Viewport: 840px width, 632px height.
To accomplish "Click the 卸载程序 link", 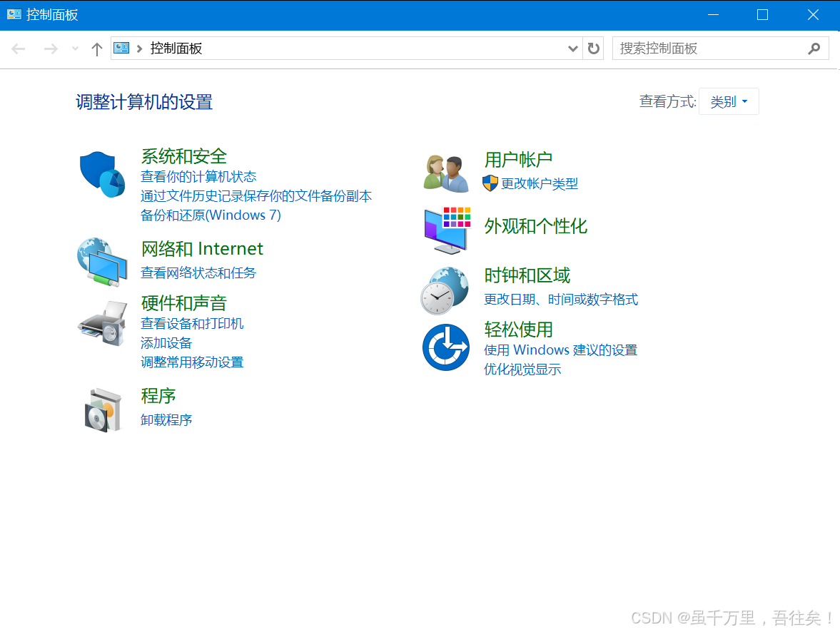I will coord(166,419).
